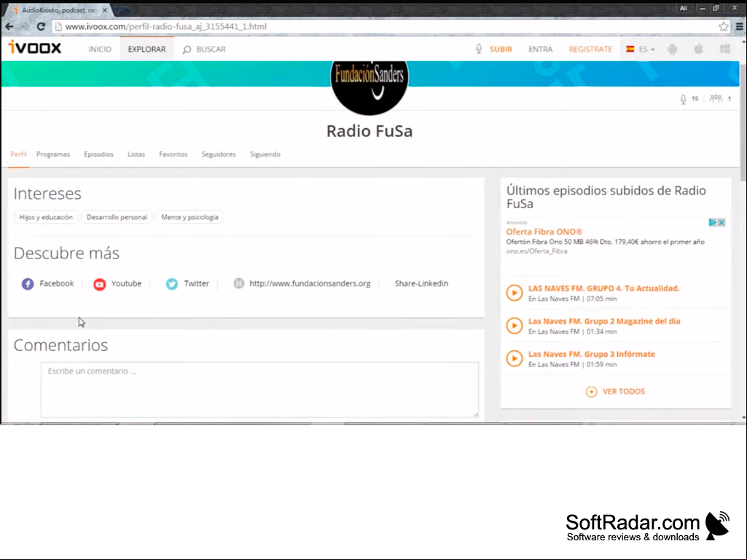This screenshot has height=560, width=747.
Task: Open the Listas tab
Action: 136,154
